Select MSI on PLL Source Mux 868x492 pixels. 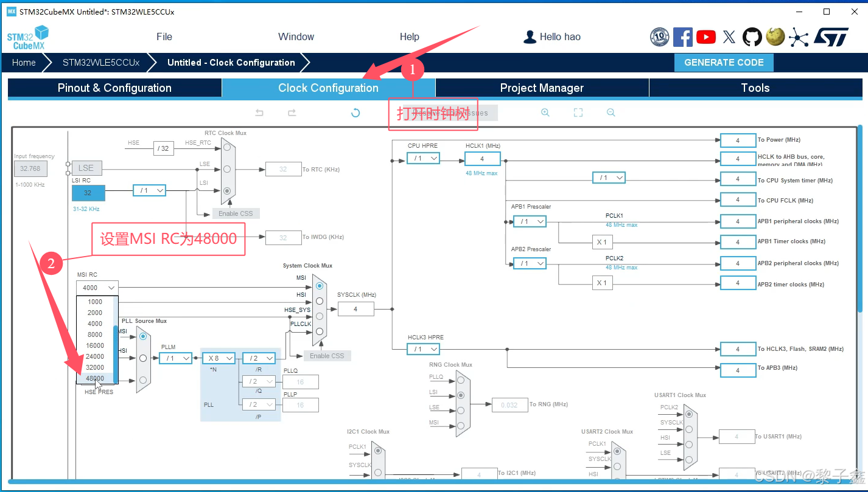pyautogui.click(x=142, y=336)
